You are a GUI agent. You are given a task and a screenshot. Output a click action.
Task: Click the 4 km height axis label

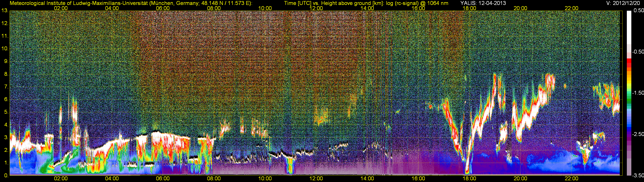tap(6, 125)
